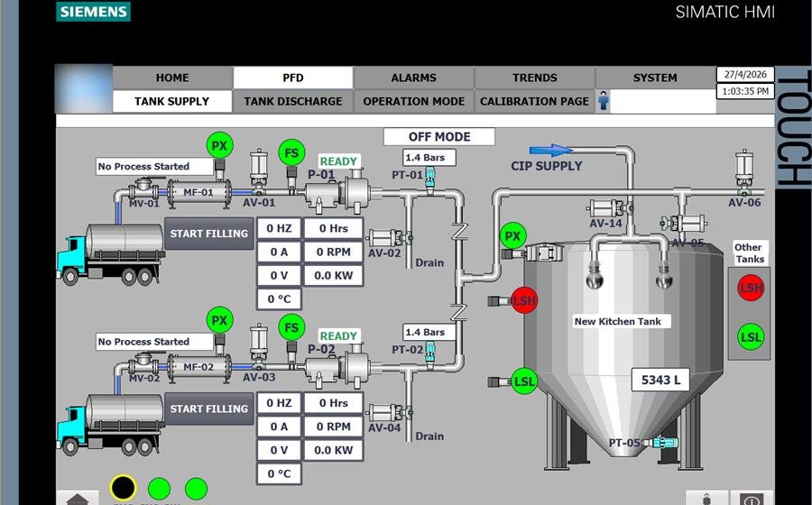812x505 pixels.
Task: Click the 5343 L tank volume value
Action: (660, 381)
